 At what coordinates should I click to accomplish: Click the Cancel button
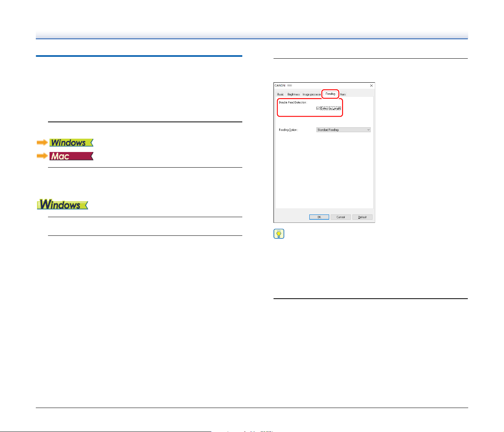[341, 217]
